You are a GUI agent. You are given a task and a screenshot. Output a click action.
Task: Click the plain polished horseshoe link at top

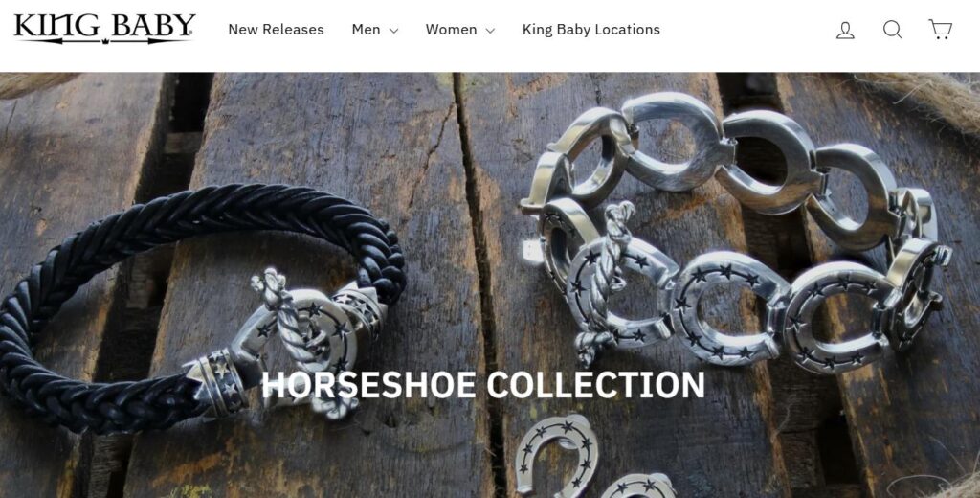677,142
